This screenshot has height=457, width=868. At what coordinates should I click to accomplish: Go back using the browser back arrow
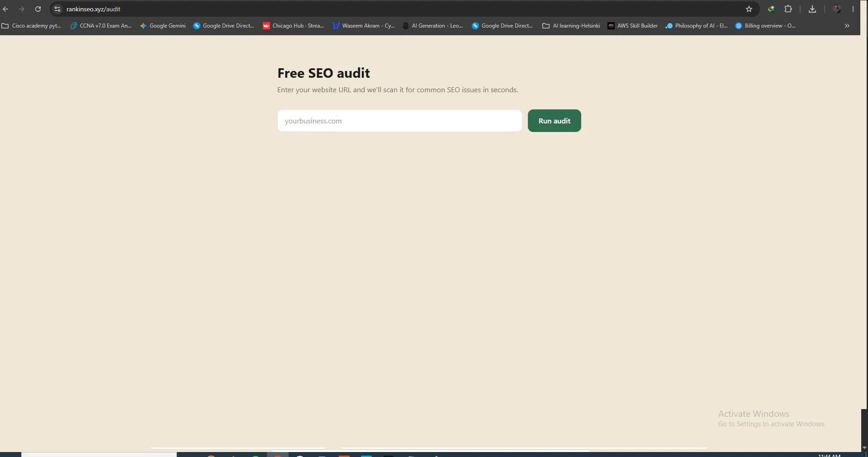tap(6, 9)
